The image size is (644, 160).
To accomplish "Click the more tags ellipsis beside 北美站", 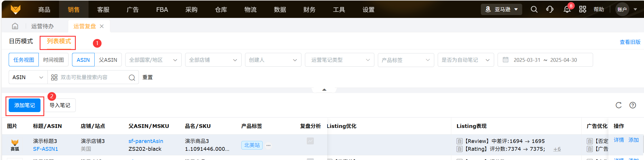I will pyautogui.click(x=268, y=145).
